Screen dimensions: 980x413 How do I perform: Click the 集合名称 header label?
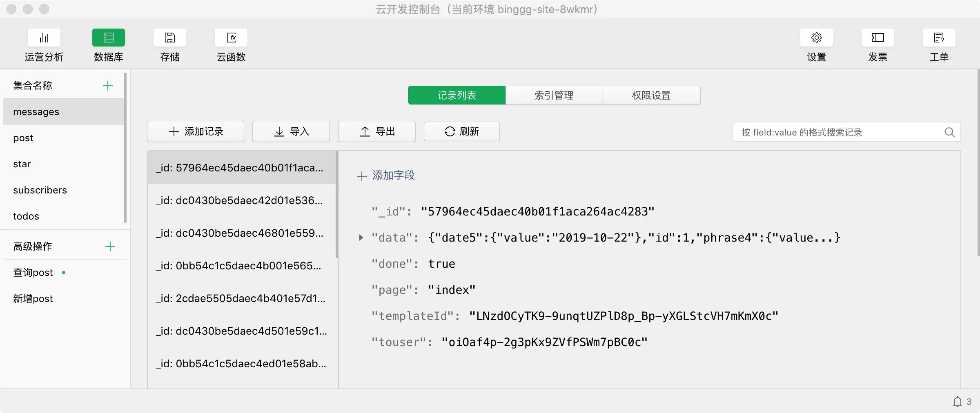point(33,86)
